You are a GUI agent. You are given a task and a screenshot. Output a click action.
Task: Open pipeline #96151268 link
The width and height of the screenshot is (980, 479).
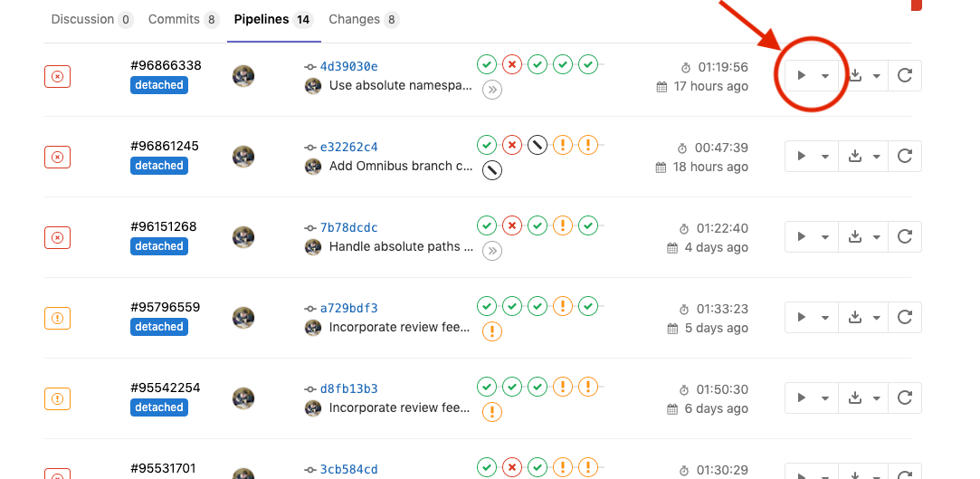(x=164, y=226)
